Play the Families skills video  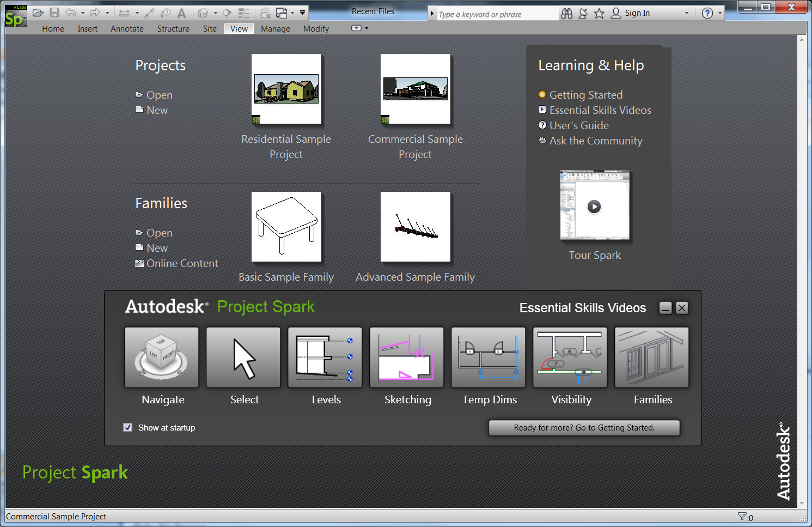coord(651,357)
